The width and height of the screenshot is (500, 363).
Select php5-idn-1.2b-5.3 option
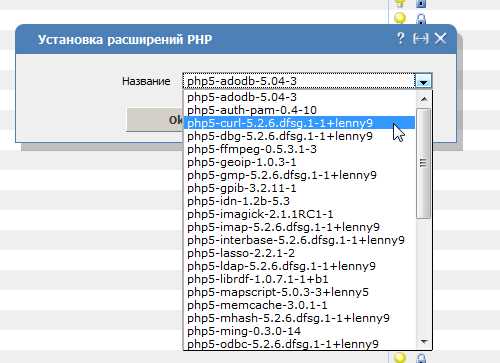(x=299, y=201)
